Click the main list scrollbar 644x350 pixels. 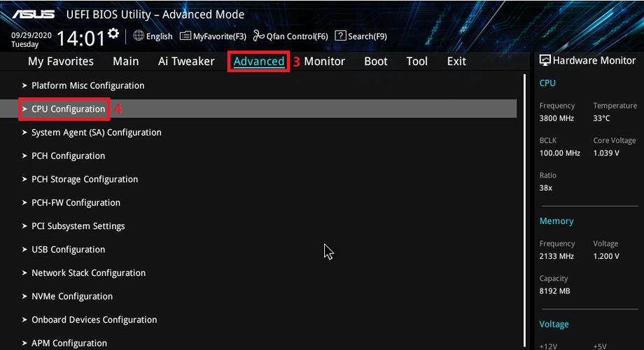click(x=524, y=210)
